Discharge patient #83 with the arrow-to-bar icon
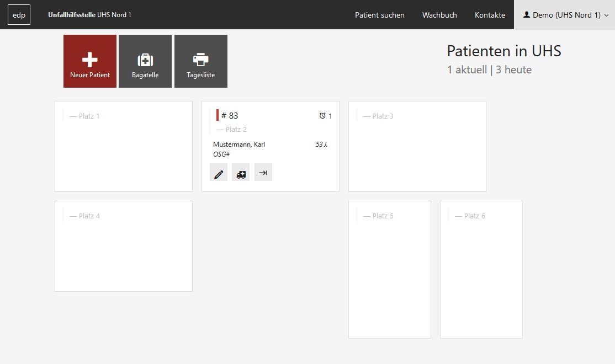The width and height of the screenshot is (615, 364). click(263, 173)
